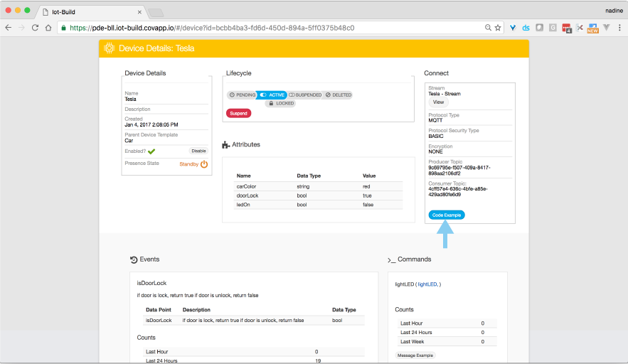The height and width of the screenshot is (364, 628).
Task: Click the Commands prompt icon
Action: click(x=391, y=260)
